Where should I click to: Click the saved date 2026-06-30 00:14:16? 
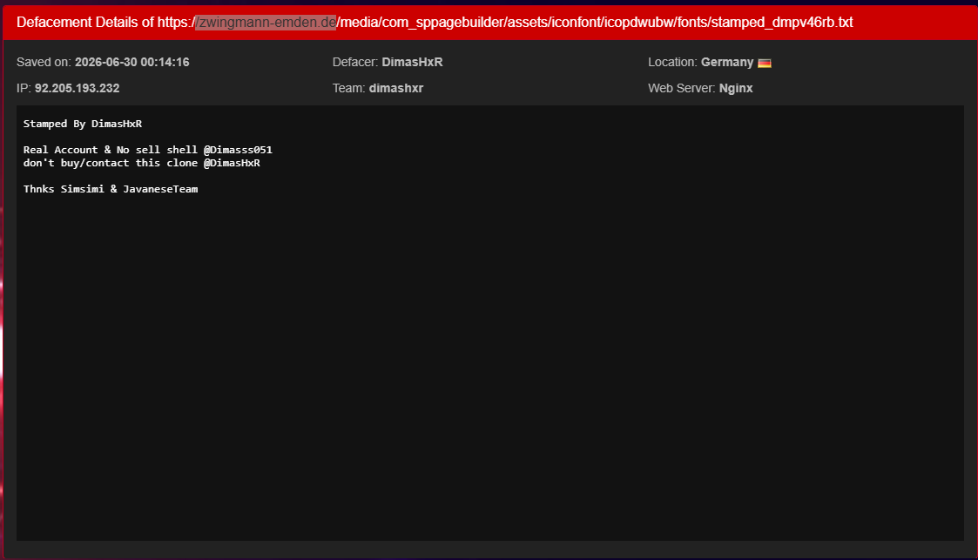132,63
